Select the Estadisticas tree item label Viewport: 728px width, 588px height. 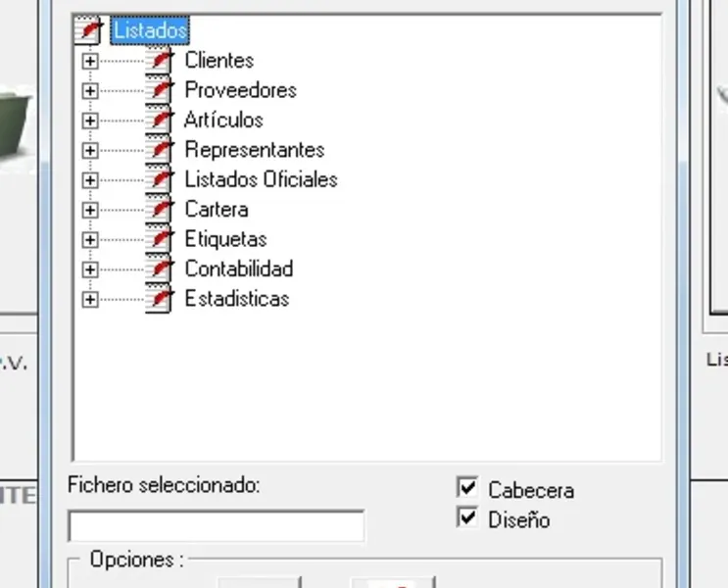pos(236,299)
